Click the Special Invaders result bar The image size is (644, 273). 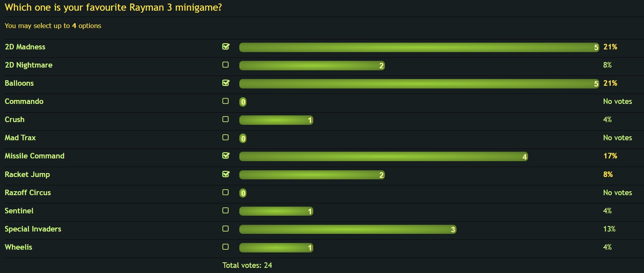pyautogui.click(x=348, y=230)
